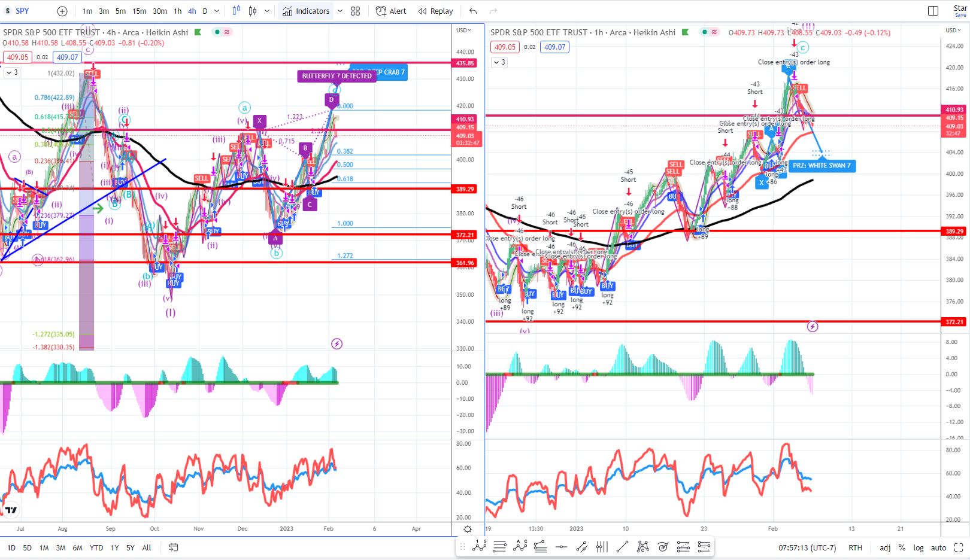Open the indicator templates grid icon

coord(356,11)
